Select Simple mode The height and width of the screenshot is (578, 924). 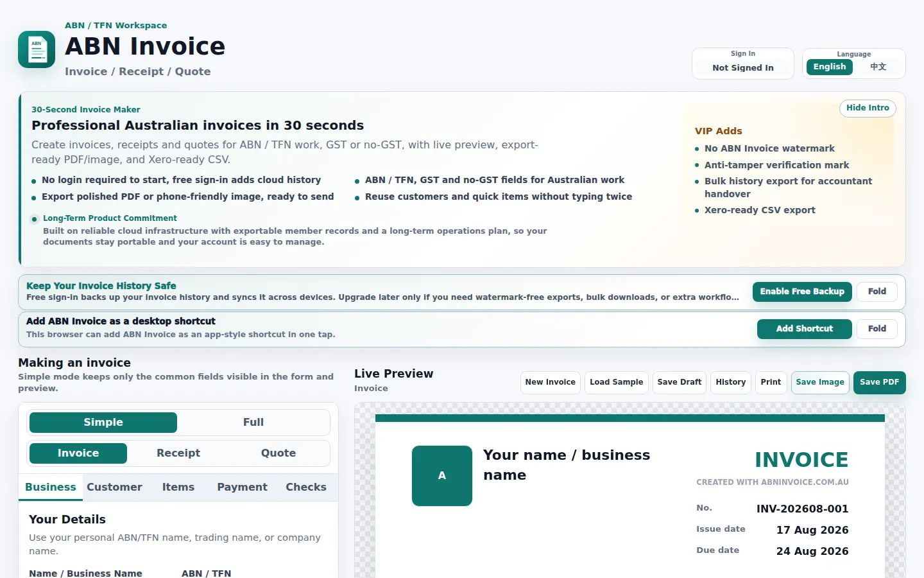(x=103, y=423)
